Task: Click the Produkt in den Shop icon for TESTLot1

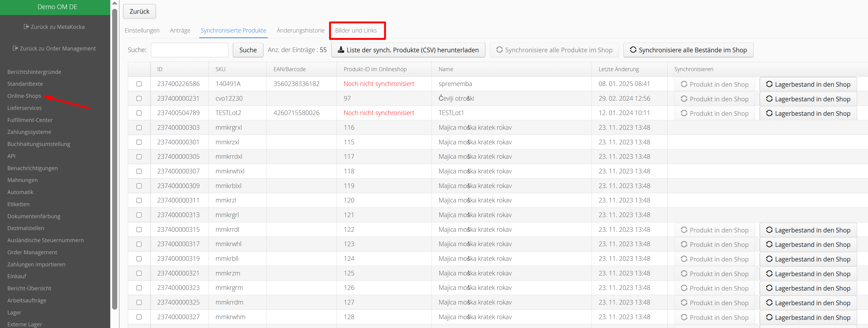Action: click(684, 113)
